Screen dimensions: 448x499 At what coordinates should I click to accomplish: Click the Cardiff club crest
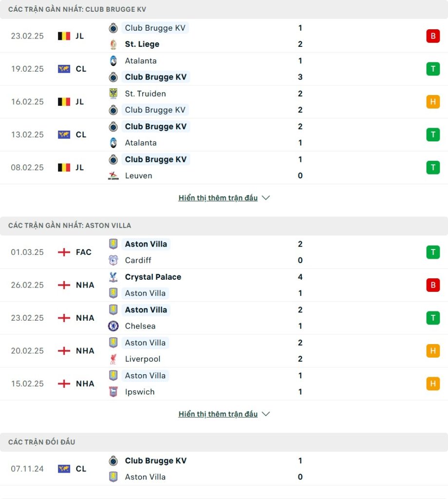coord(113,260)
